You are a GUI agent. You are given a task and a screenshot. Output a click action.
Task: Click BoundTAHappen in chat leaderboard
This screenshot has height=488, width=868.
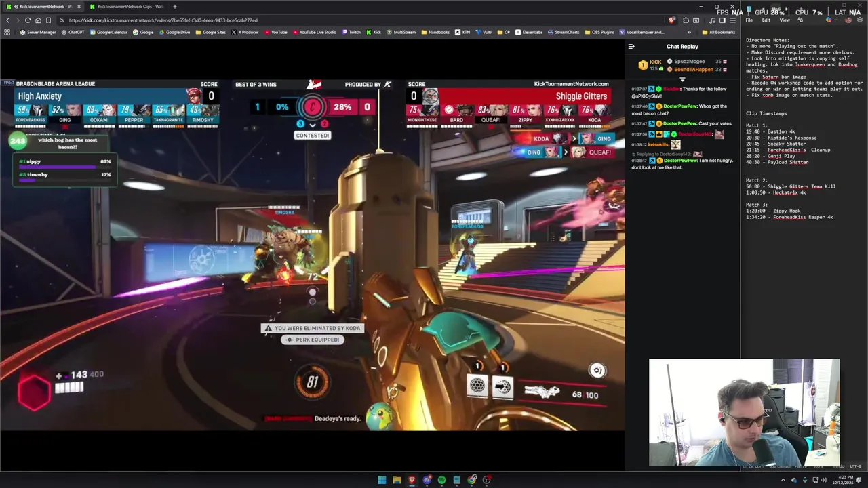[x=694, y=70]
